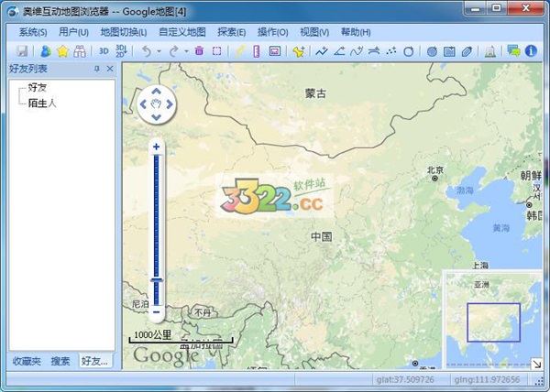Select the dashed rectangle selection tool
The image size is (550, 392).
pos(216,51)
